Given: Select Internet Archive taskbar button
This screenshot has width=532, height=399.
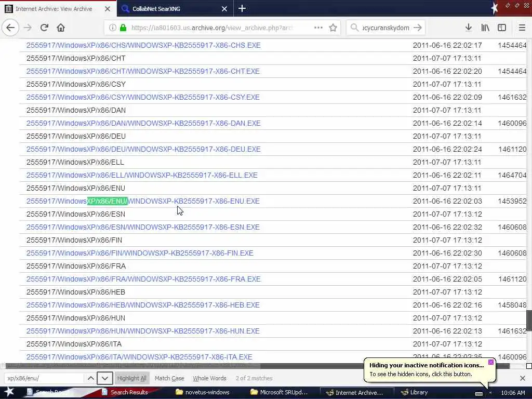Looking at the screenshot, I should [x=357, y=392].
